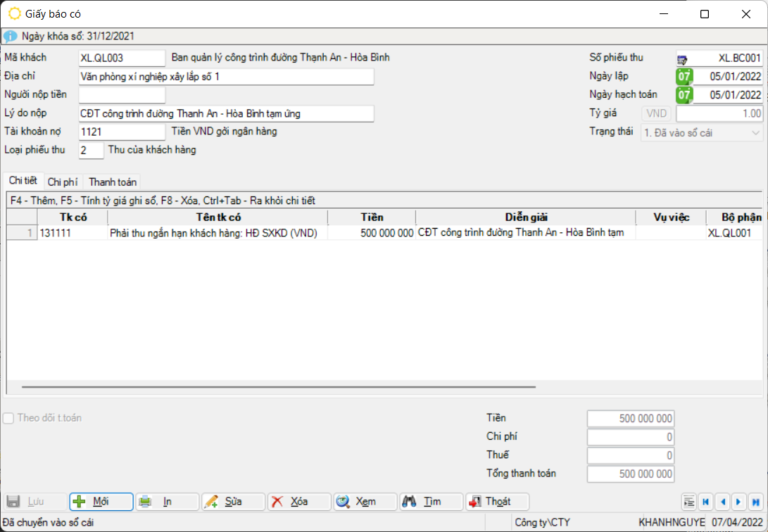Screen dimensions: 768x532
Task: Open the Thanh toán tab
Action: click(x=113, y=182)
